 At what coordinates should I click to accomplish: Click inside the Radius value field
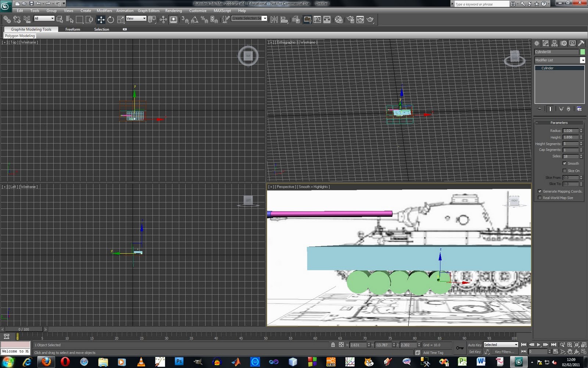click(x=570, y=131)
